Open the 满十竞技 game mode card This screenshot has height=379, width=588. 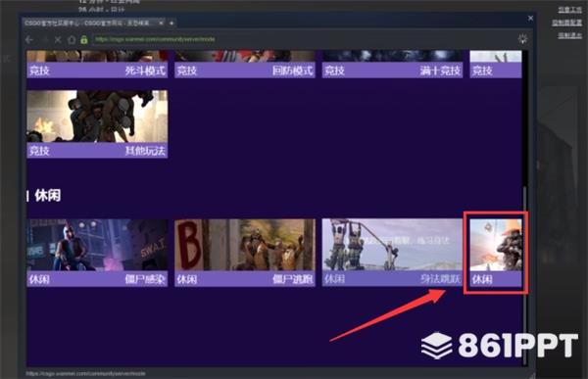tap(392, 64)
